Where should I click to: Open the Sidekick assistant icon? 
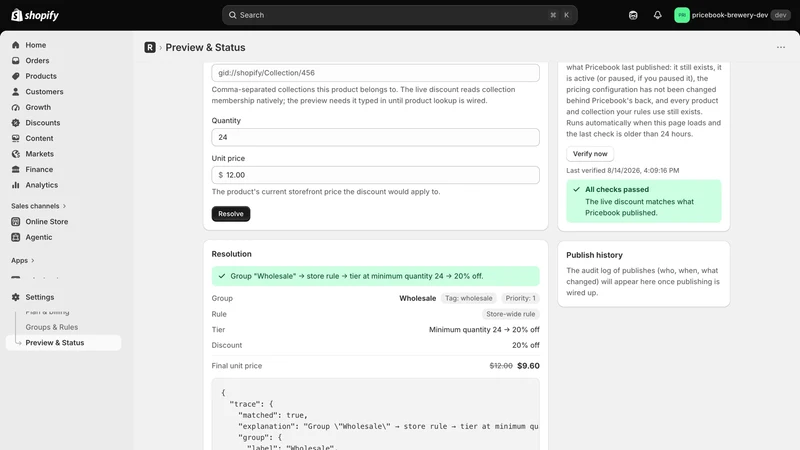[633, 15]
